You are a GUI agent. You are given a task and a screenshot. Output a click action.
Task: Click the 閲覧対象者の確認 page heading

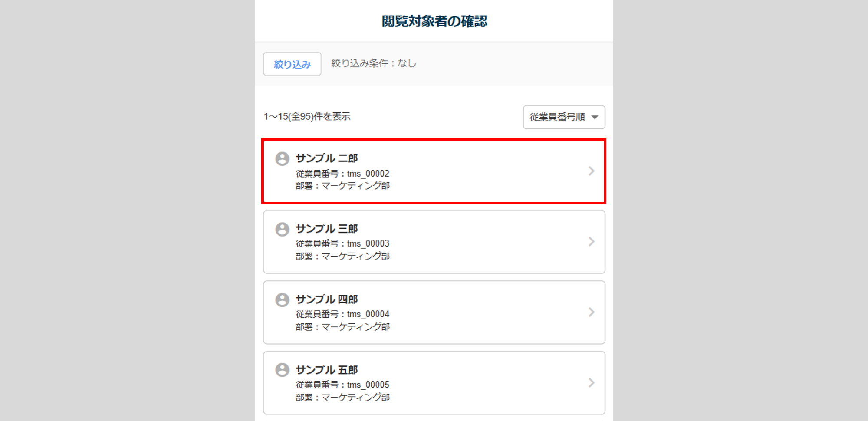click(x=434, y=21)
